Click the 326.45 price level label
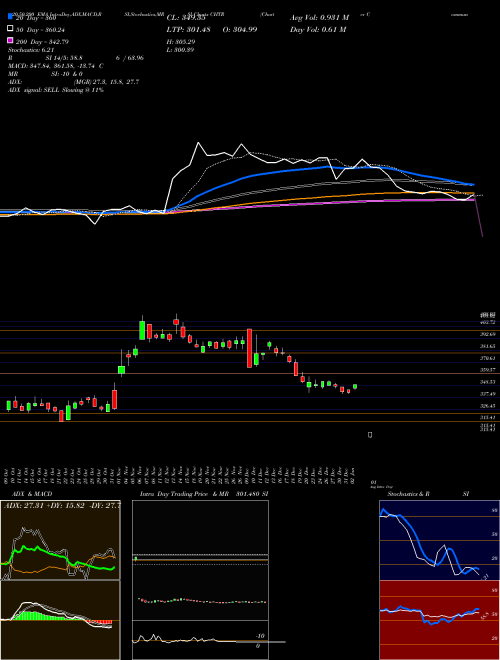Screen dimensions: 500x660 (487, 406)
